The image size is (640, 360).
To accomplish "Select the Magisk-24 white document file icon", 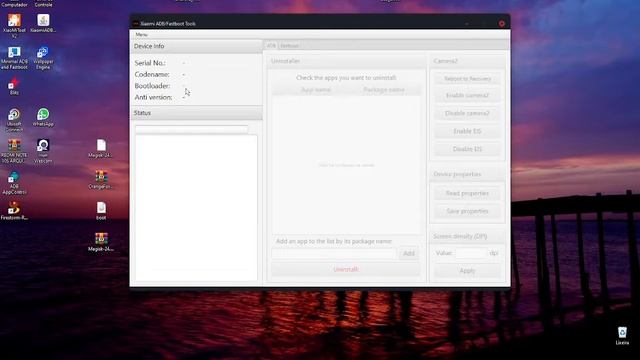I will [x=101, y=148].
